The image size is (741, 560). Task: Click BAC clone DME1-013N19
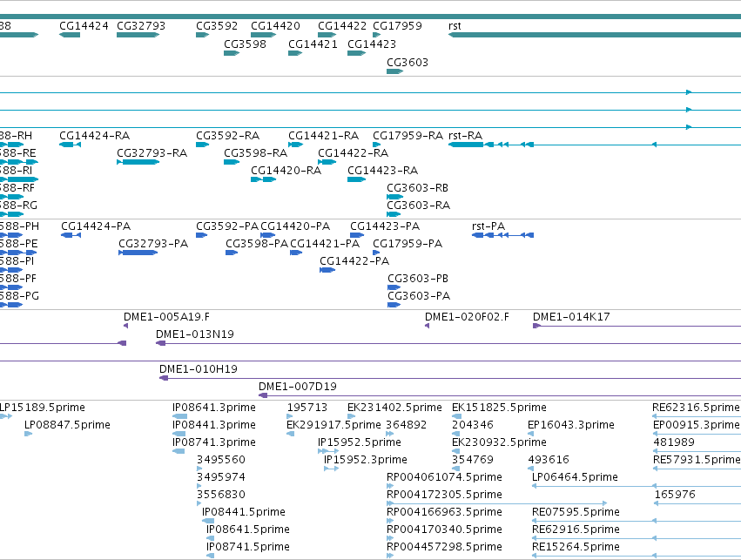click(195, 334)
